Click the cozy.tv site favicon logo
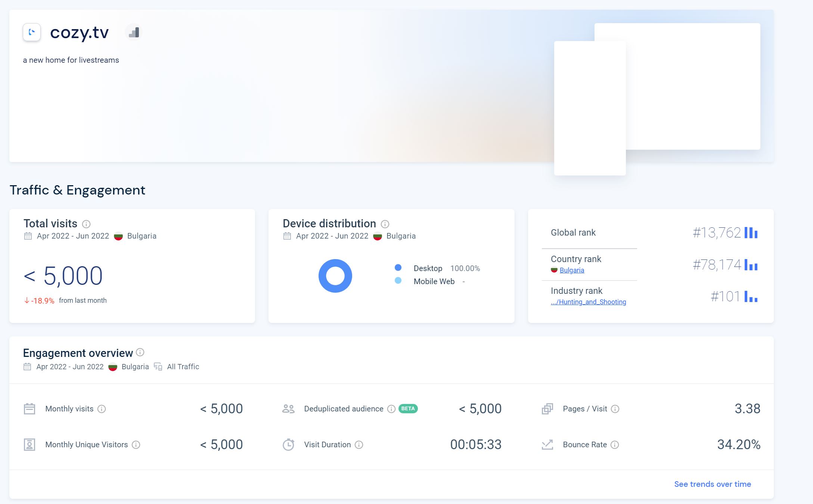Viewport: 813px width, 504px height. tap(32, 32)
